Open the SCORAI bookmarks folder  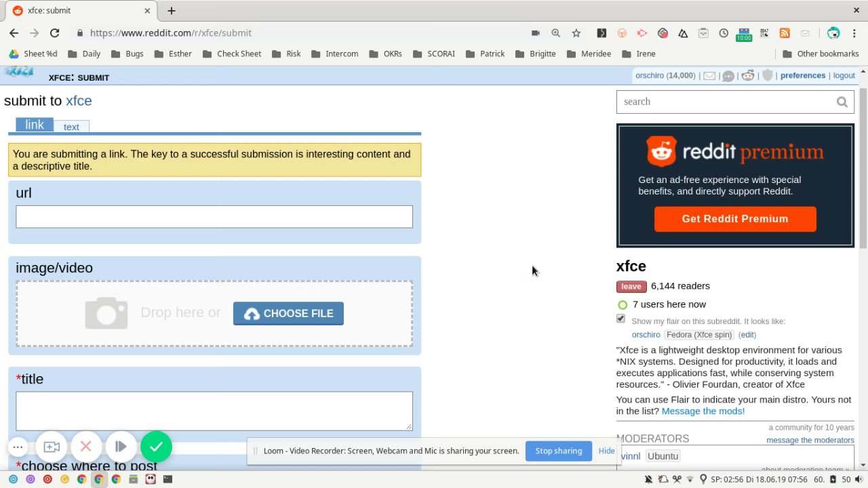(x=434, y=54)
